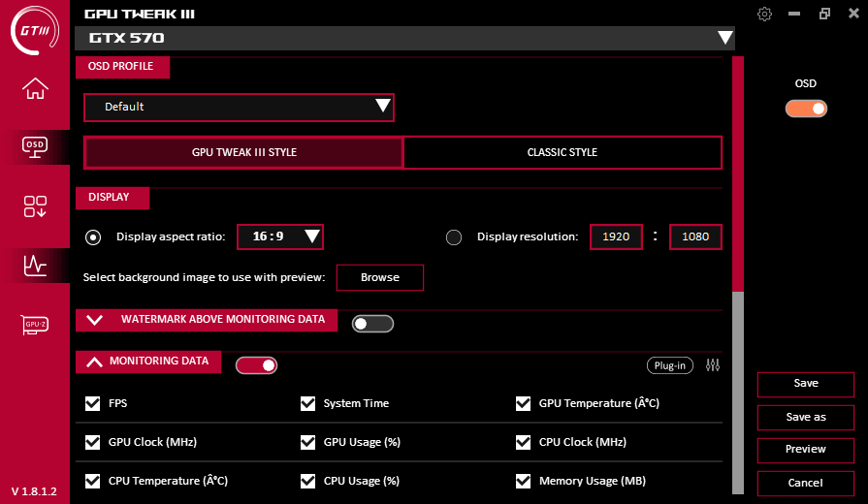Click the Preview button
Screen dimensions: 868x504
806,449
